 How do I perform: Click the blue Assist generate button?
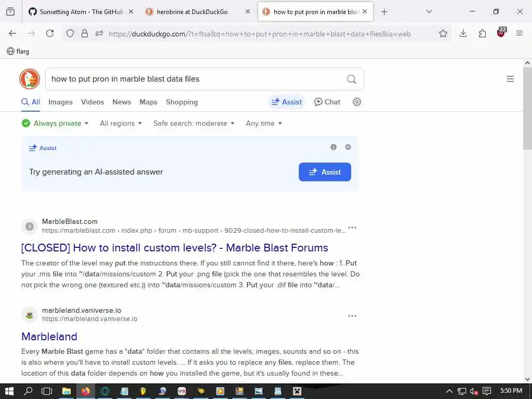[x=325, y=172]
